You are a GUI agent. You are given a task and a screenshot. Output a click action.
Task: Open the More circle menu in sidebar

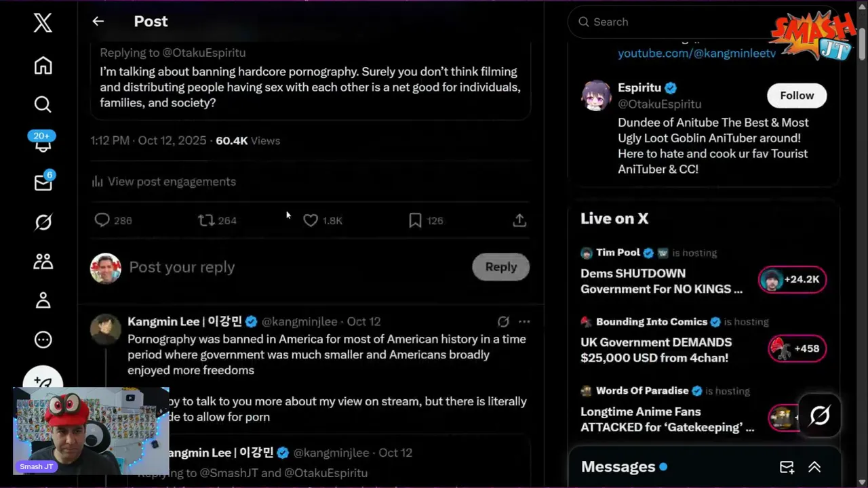[43, 340]
